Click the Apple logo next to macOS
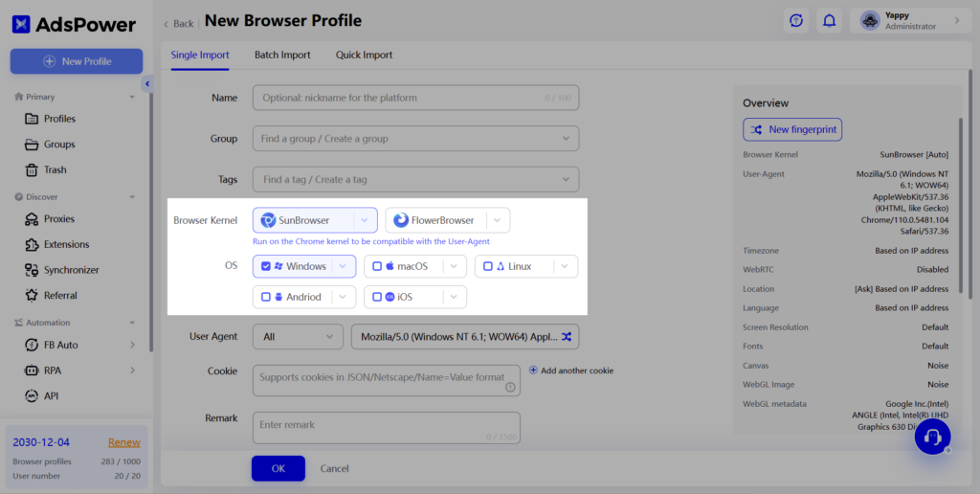 [x=390, y=266]
